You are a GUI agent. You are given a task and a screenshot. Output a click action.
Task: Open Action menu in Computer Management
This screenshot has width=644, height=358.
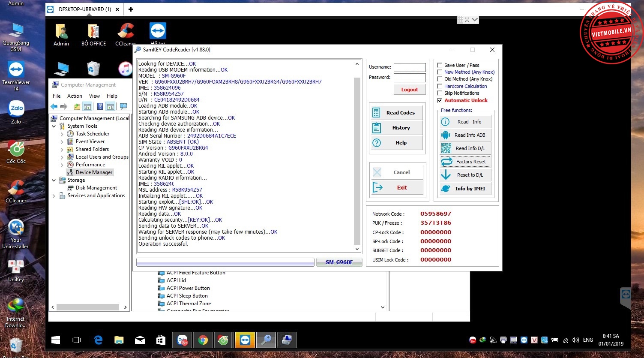[75, 96]
